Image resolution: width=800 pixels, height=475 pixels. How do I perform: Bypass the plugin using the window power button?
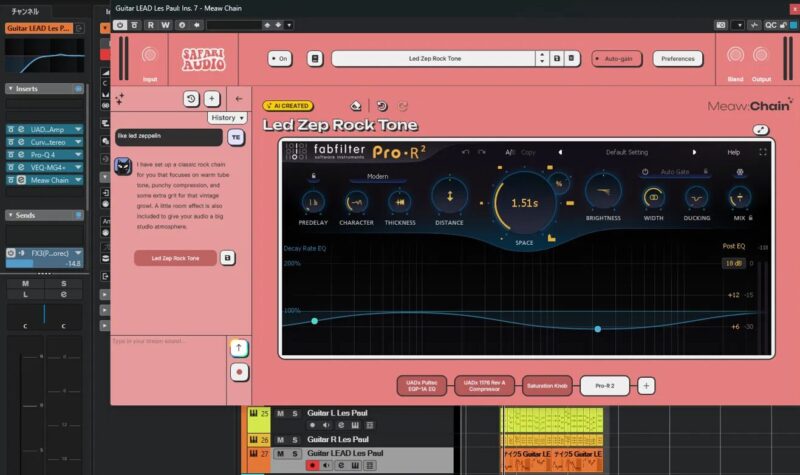(120, 25)
